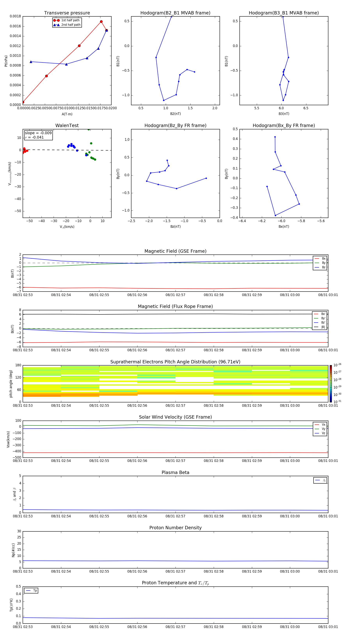Viewport: 351px width, 644px height.
Task: Select the "Vz" velocity legend label
Action: pyautogui.click(x=324, y=433)
